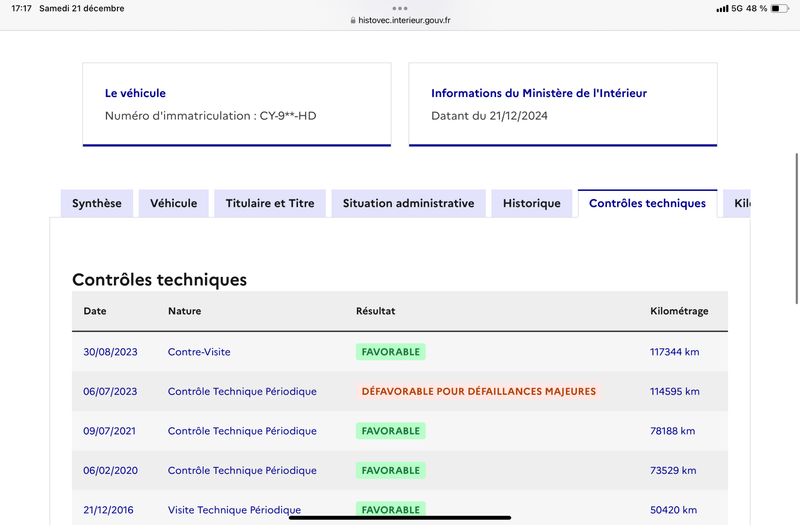Click the Le véhicule card heading
This screenshot has height=525, width=800.
click(x=135, y=93)
